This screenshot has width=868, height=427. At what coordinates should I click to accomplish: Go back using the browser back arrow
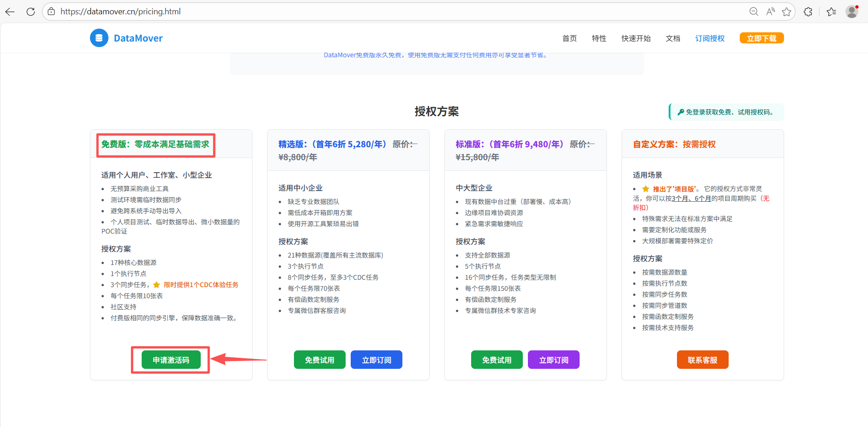[x=10, y=12]
